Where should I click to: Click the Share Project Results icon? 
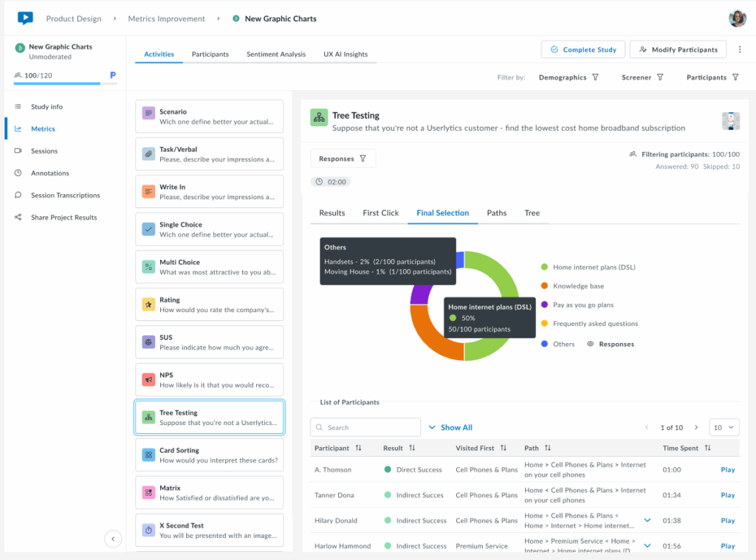(x=18, y=218)
